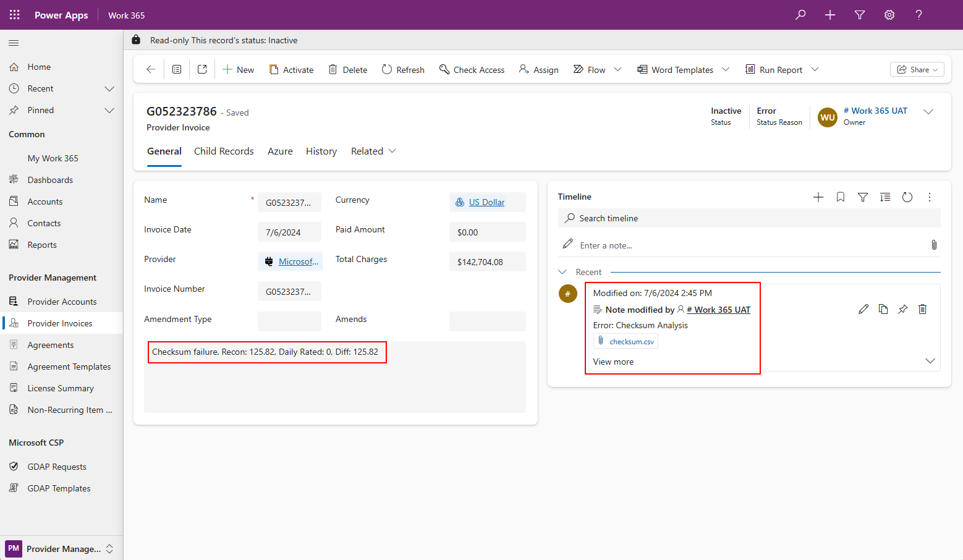Viewport: 963px width, 560px height.
Task: Select the General tab
Action: pyautogui.click(x=164, y=151)
